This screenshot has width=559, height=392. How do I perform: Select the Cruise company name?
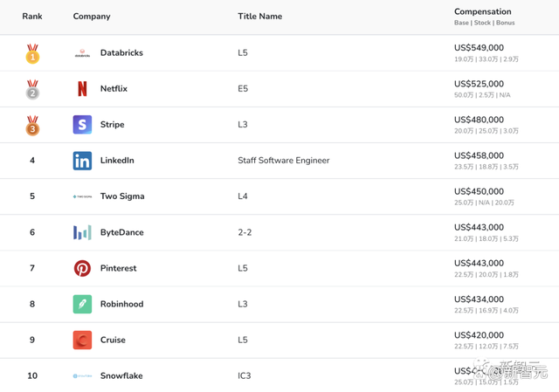[113, 340]
